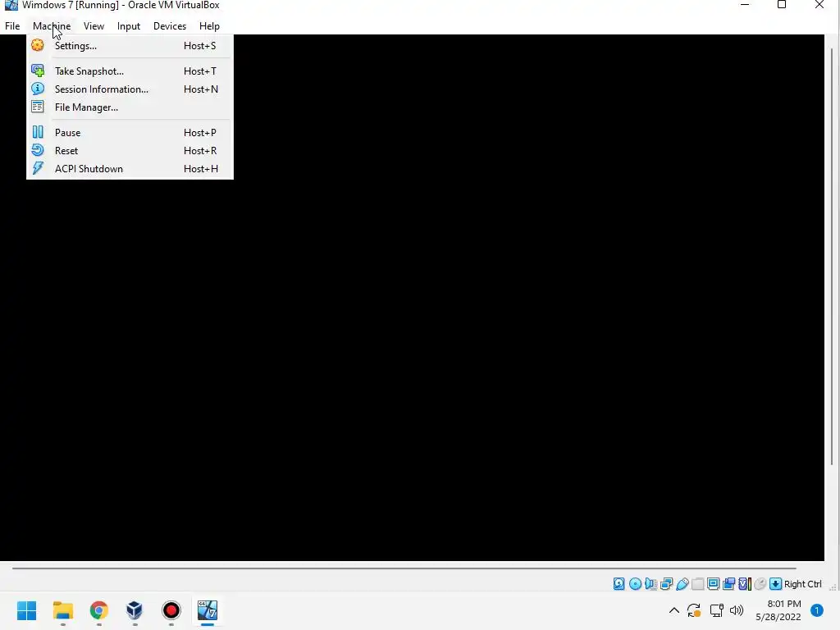This screenshot has width=840, height=630.
Task: Open the File menu
Action: [x=12, y=25]
